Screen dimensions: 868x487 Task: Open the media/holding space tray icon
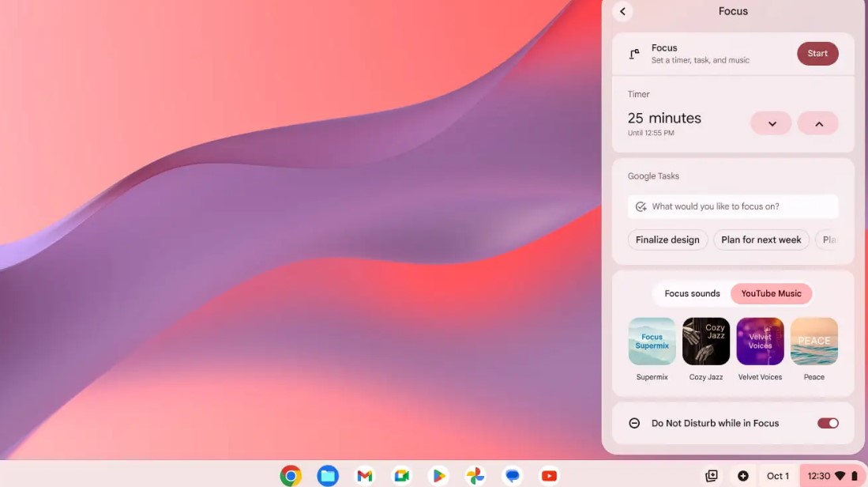coord(712,476)
